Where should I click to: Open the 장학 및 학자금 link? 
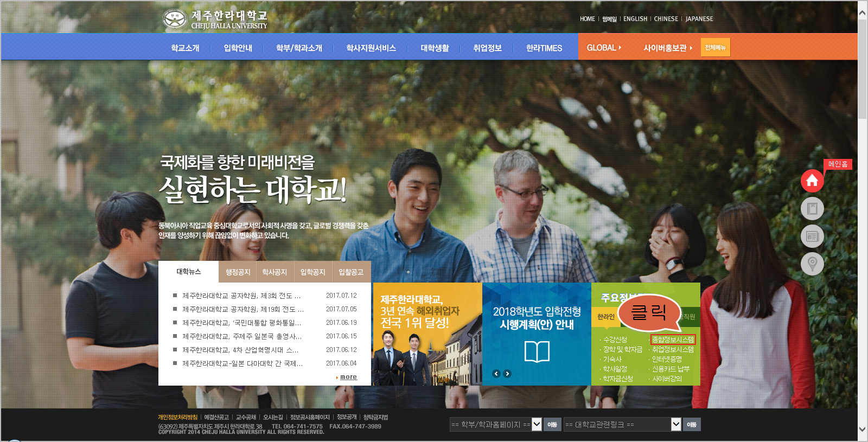pyautogui.click(x=623, y=349)
